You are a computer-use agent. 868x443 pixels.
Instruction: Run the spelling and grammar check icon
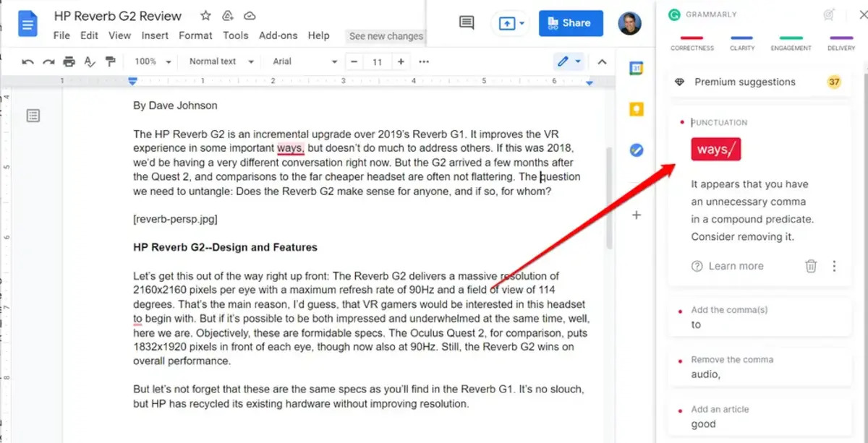pos(90,61)
